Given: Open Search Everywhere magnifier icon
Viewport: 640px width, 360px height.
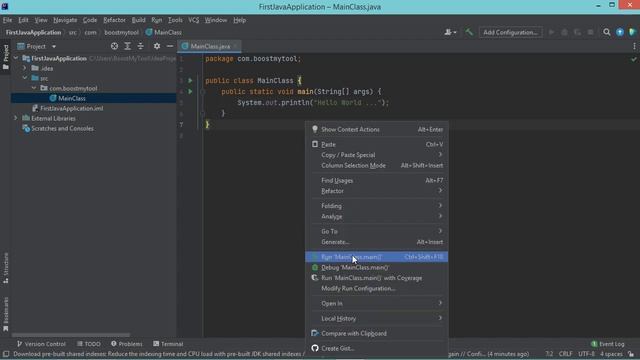Looking at the screenshot, I should pos(607,32).
